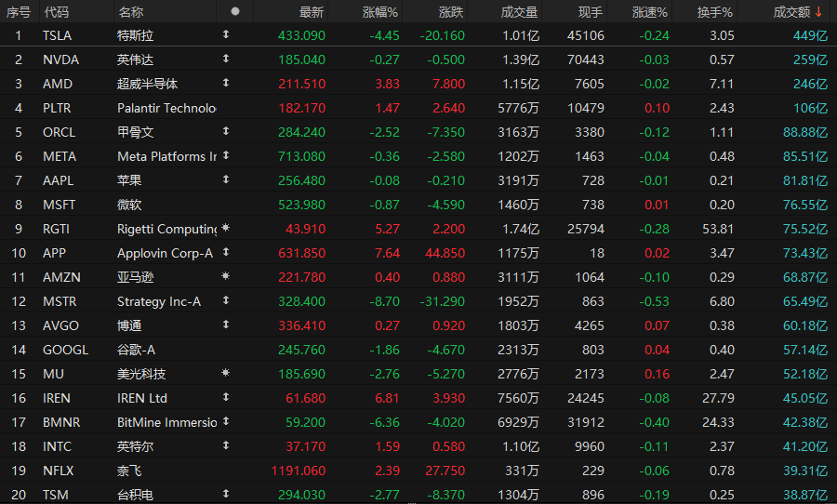Select the BMNR ticker code
The image size is (837, 504).
[61, 422]
